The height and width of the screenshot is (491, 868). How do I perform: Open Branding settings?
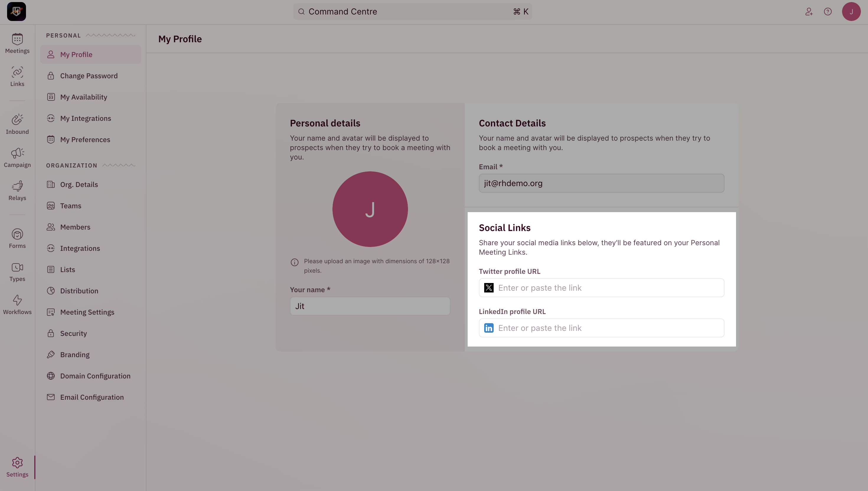[x=91, y=355]
